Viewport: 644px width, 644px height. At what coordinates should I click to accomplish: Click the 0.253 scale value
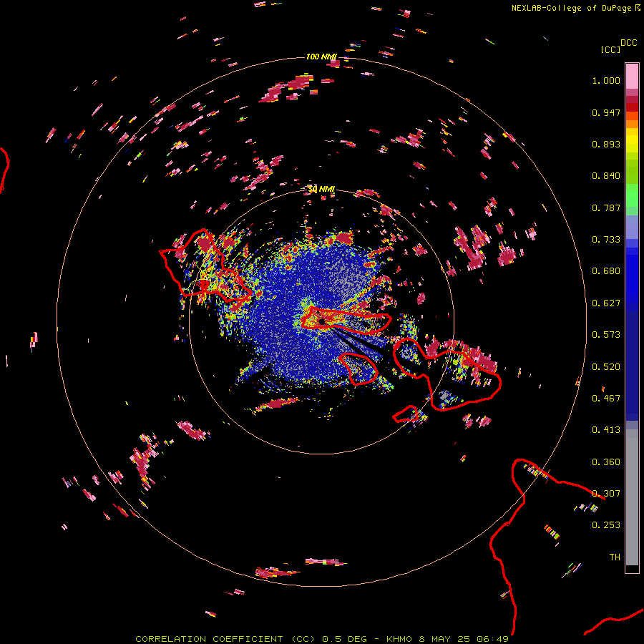[x=606, y=525]
